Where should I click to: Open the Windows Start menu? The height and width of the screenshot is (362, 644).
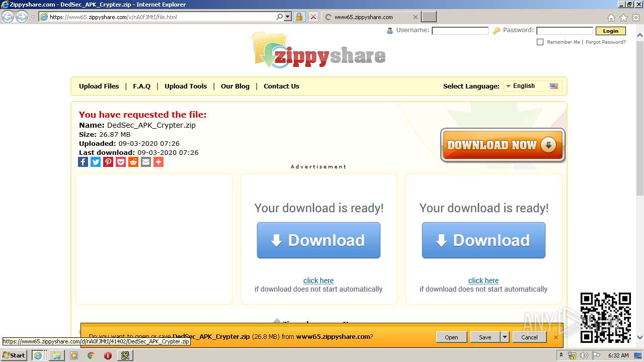(14, 355)
